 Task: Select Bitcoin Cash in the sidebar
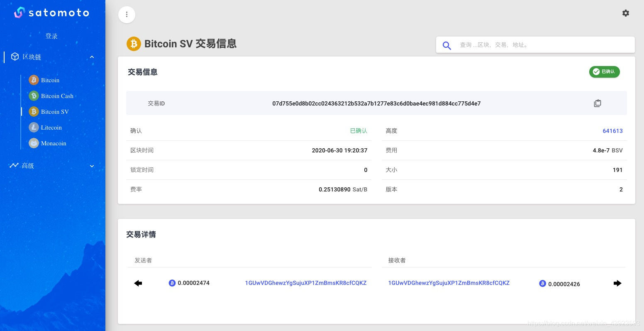(x=57, y=96)
